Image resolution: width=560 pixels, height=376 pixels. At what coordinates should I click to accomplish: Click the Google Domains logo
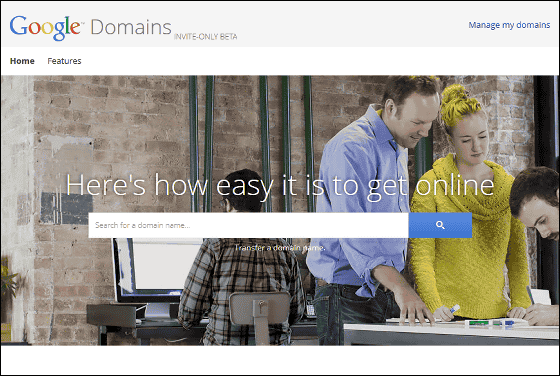tap(91, 27)
